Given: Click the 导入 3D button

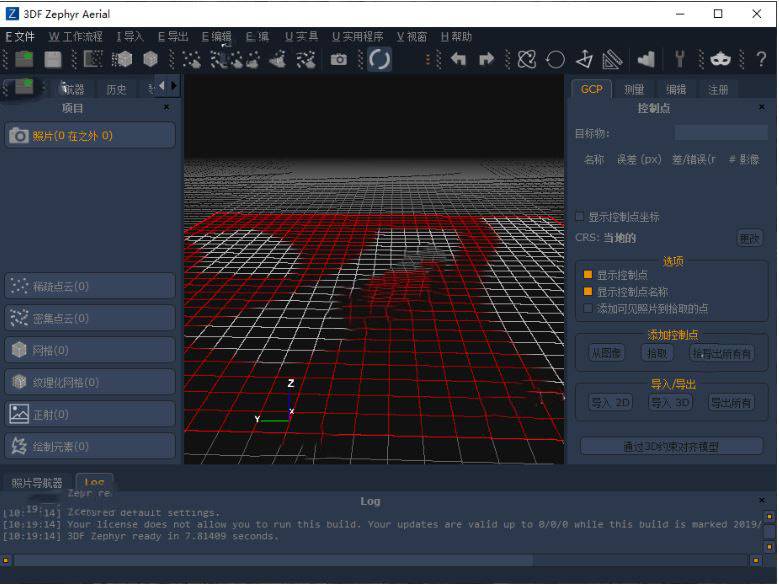Looking at the screenshot, I should 670,402.
